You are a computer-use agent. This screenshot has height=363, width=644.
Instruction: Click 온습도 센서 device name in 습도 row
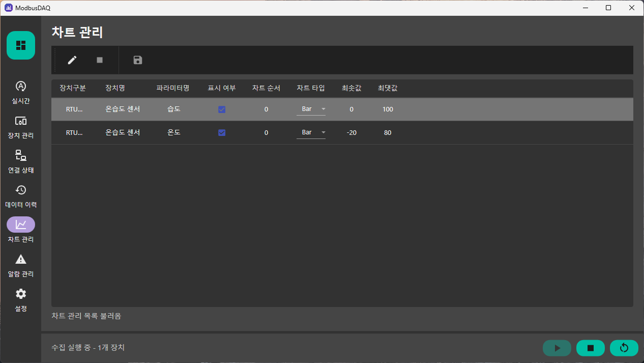(x=123, y=109)
